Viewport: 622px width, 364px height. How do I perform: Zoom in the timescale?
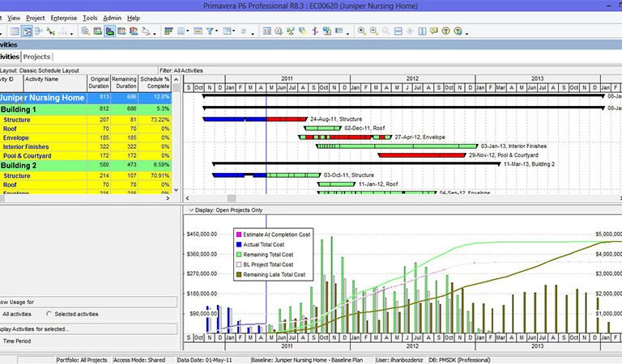[x=362, y=31]
